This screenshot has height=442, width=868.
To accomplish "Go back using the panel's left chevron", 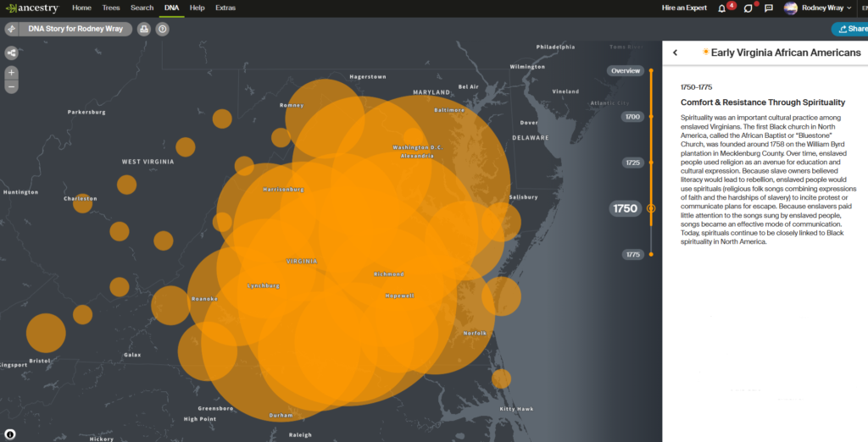I will (676, 52).
